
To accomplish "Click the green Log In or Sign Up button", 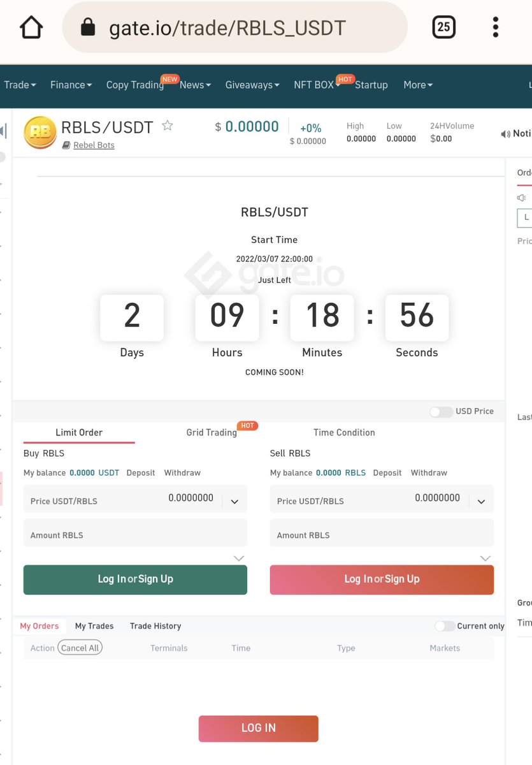I will click(135, 580).
